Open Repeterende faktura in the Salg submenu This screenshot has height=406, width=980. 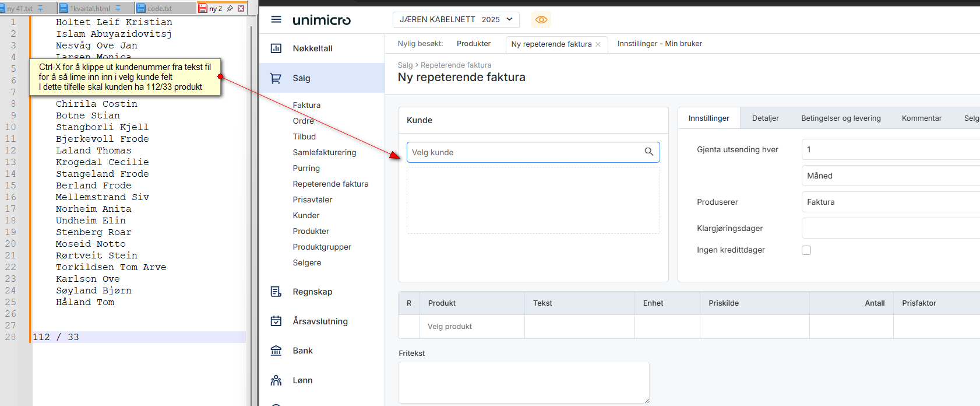click(x=330, y=184)
